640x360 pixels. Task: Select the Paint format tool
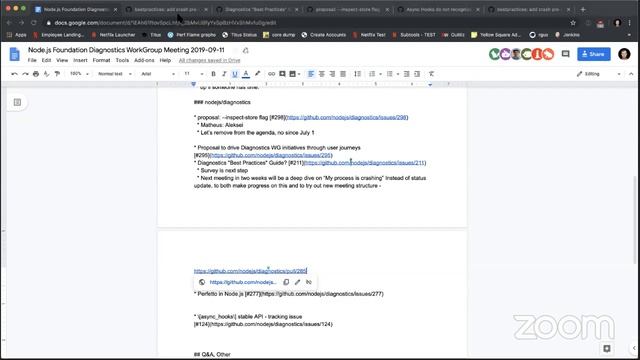tap(57, 74)
